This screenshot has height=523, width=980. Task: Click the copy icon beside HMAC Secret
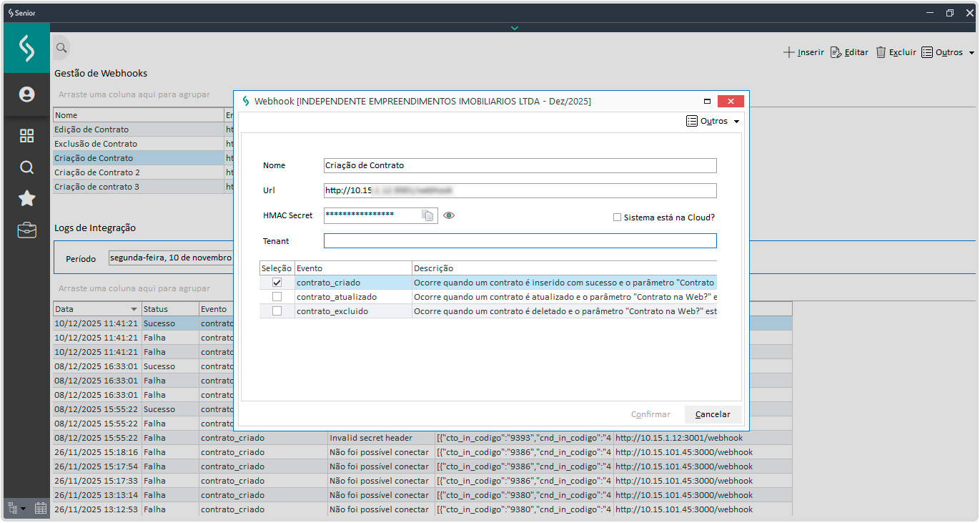coord(427,215)
